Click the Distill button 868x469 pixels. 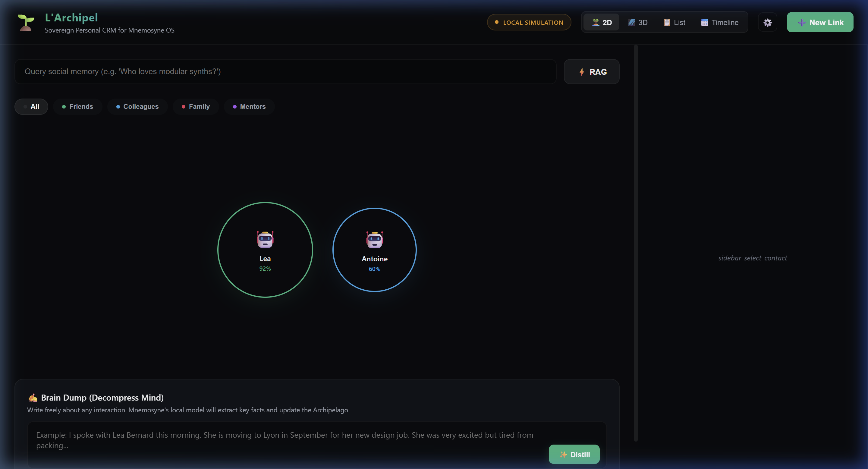point(574,454)
